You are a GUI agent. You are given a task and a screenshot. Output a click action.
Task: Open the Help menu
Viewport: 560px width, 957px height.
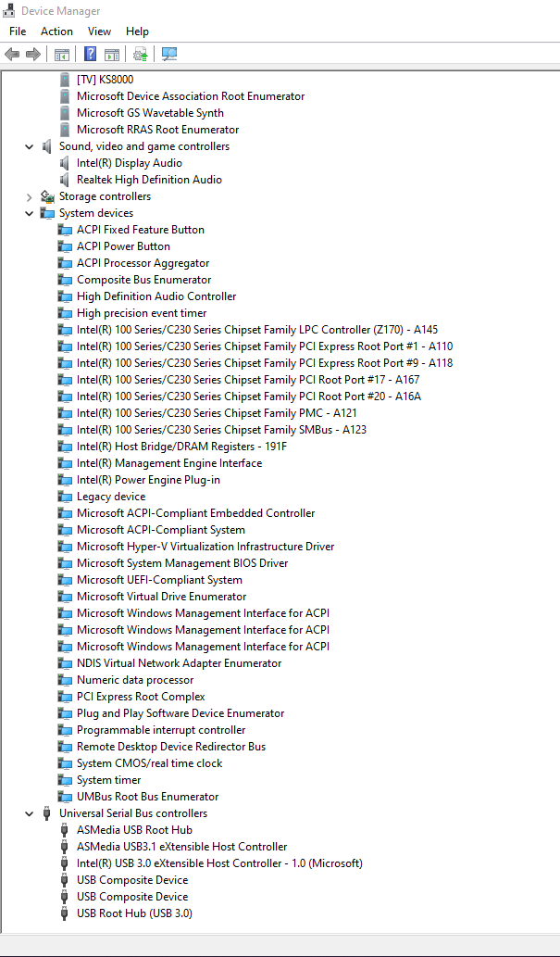click(x=137, y=31)
